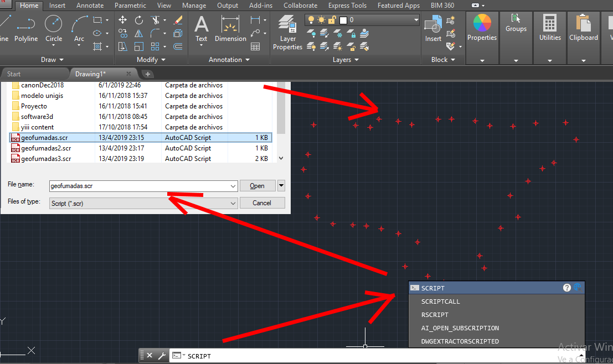Click the Create Block icon
This screenshot has height=364, width=613.
(451, 20)
